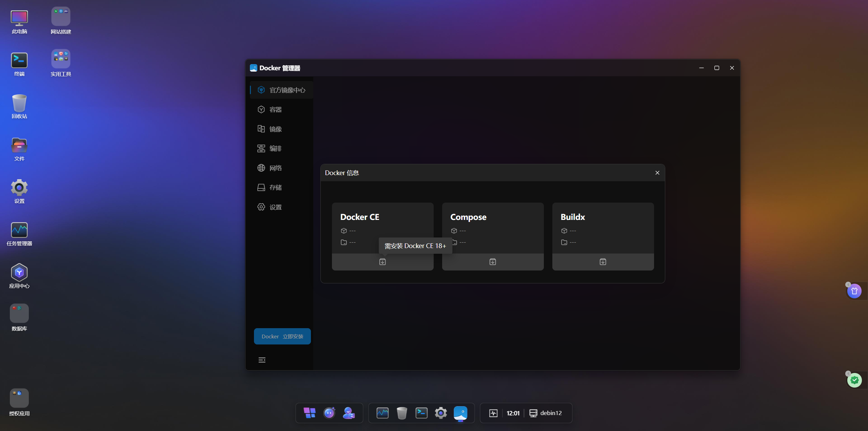Click the Buildx install download icon

(603, 262)
